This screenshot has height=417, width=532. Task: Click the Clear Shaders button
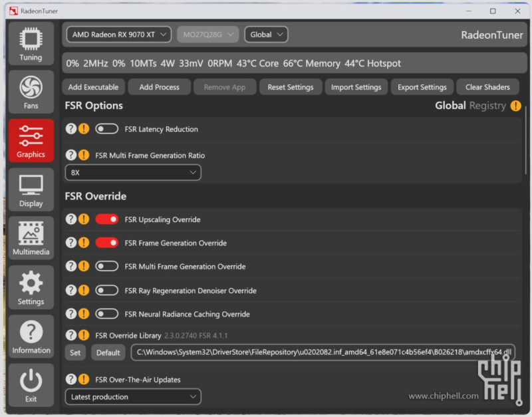click(x=487, y=87)
